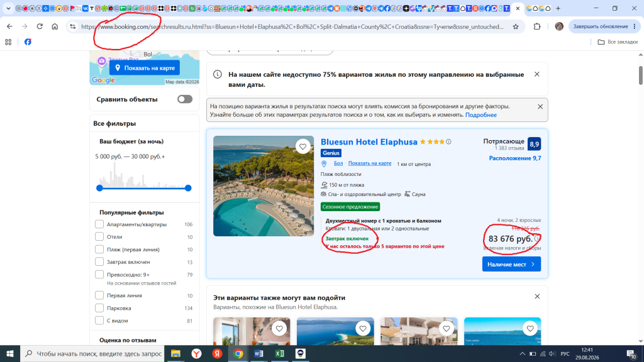644x362 pixels.
Task: Check the Первая линия filter
Action: (99, 295)
